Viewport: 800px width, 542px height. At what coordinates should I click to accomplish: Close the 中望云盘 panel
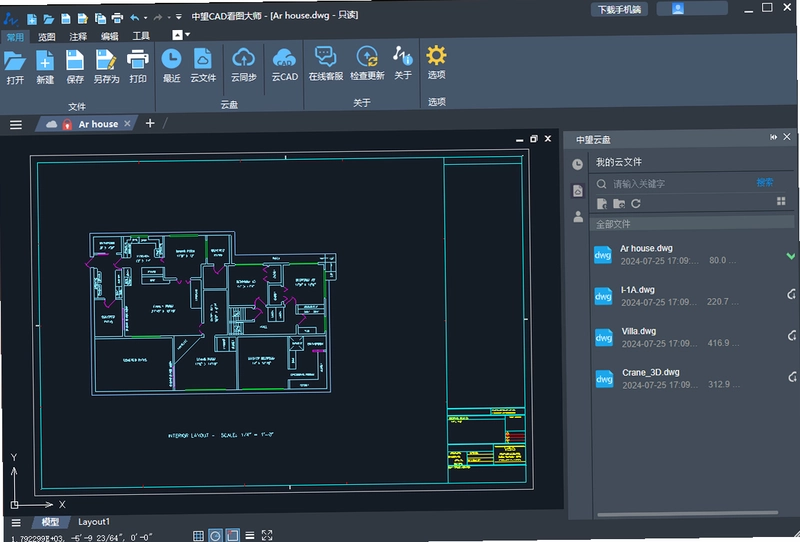click(x=787, y=137)
